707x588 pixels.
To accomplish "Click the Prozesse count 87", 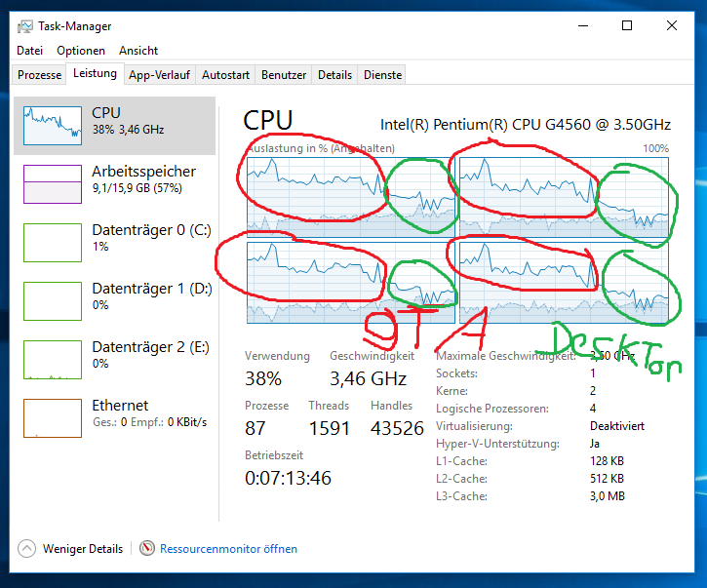I will click(x=255, y=428).
